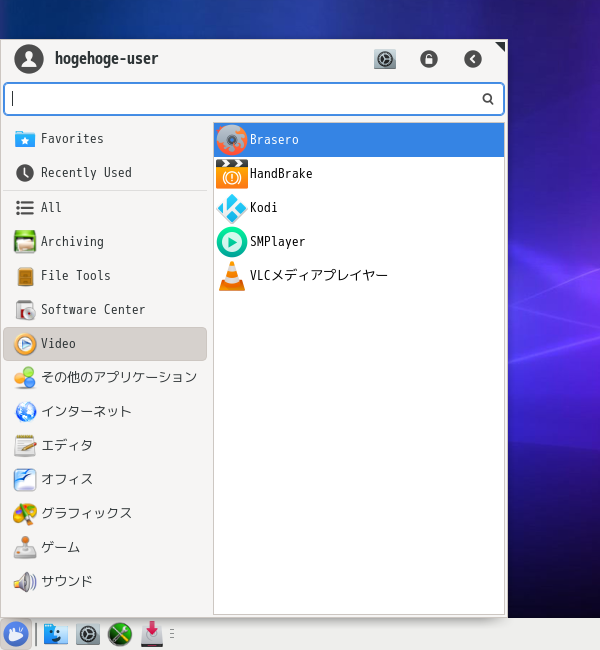Click the SMPlayer text label
The image size is (600, 650).
pyautogui.click(x=277, y=242)
